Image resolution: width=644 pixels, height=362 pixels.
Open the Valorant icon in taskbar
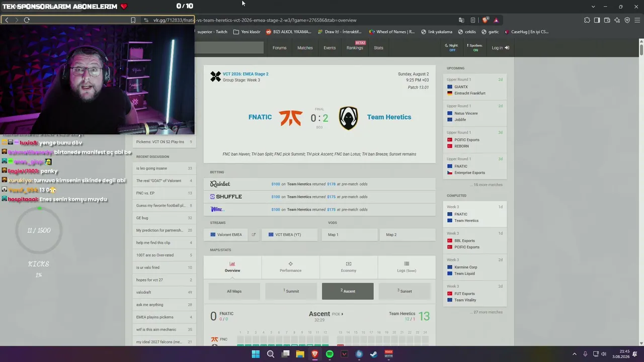(x=344, y=354)
